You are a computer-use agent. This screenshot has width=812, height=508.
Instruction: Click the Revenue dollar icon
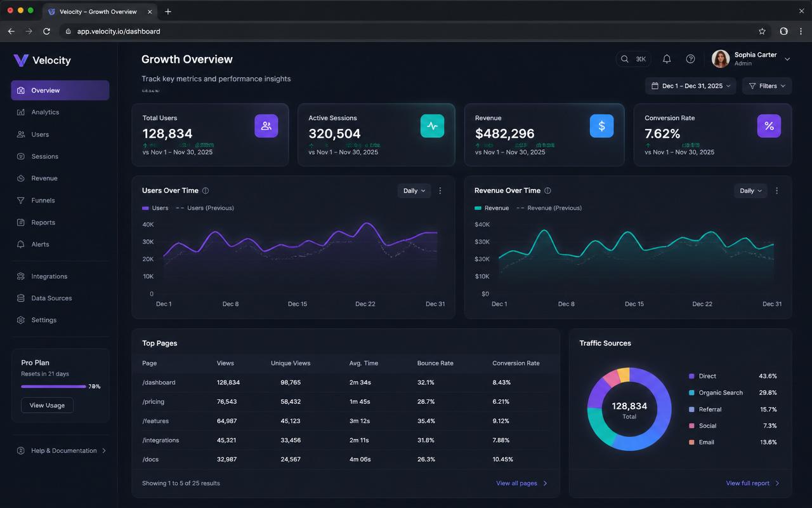click(x=601, y=126)
